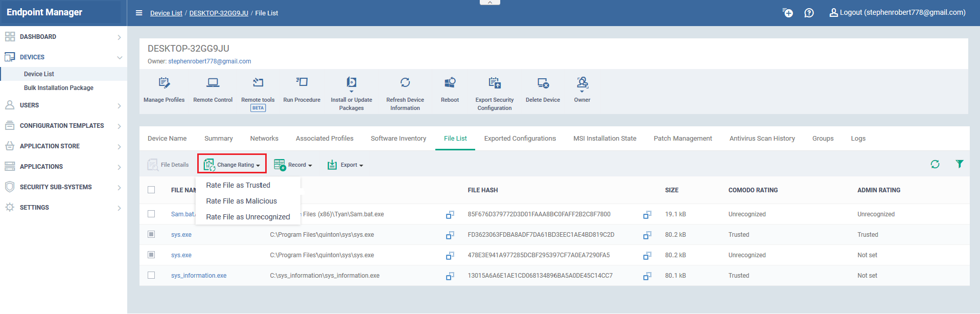Open Remote Control for the device
The width and height of the screenshot is (980, 314).
(x=213, y=82)
